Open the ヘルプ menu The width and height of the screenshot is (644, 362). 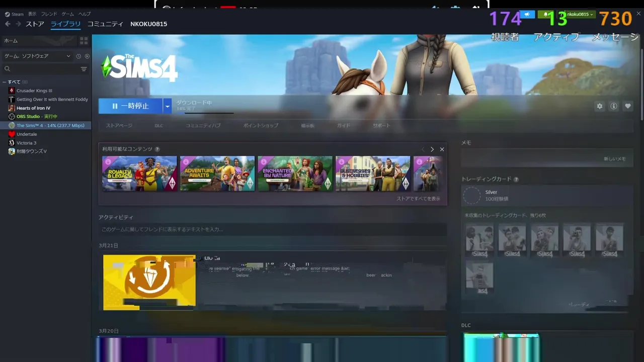tap(85, 14)
